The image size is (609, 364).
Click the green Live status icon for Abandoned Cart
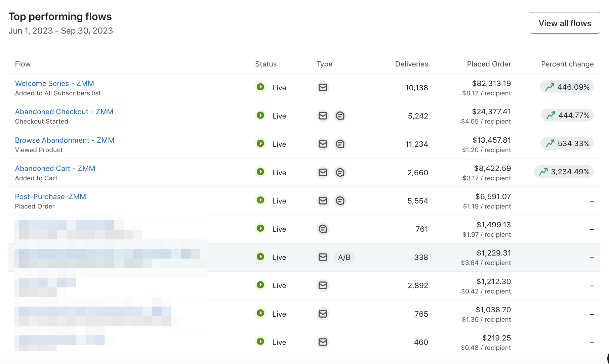[260, 172]
